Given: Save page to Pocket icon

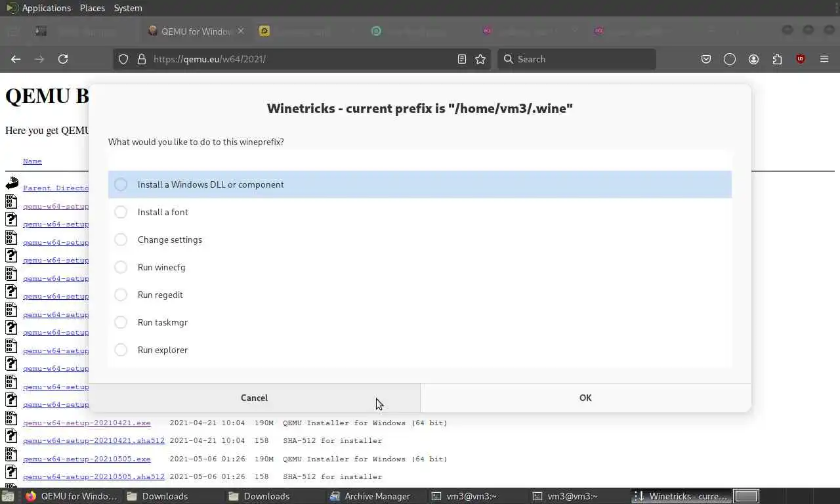Looking at the screenshot, I should coord(706,59).
